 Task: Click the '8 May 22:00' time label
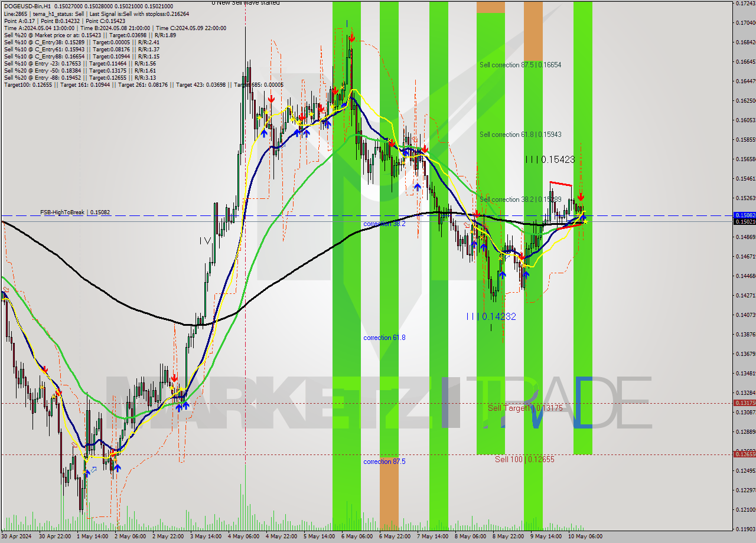tap(509, 537)
